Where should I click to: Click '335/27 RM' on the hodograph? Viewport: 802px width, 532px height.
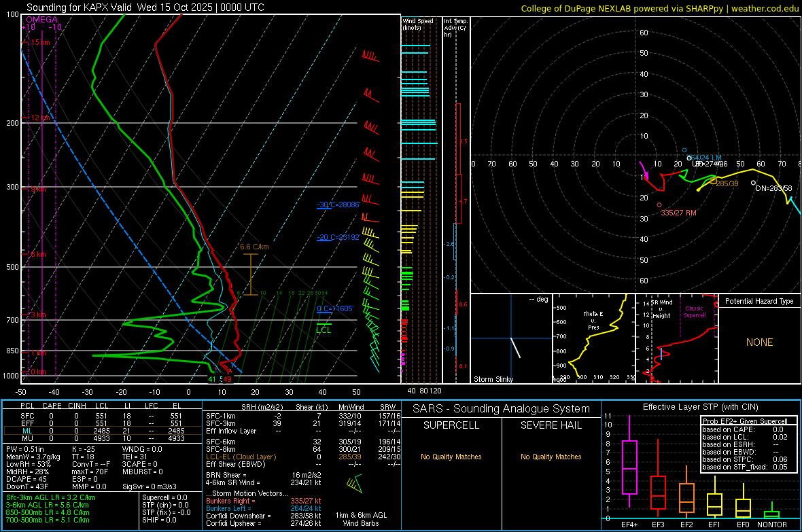click(x=678, y=213)
